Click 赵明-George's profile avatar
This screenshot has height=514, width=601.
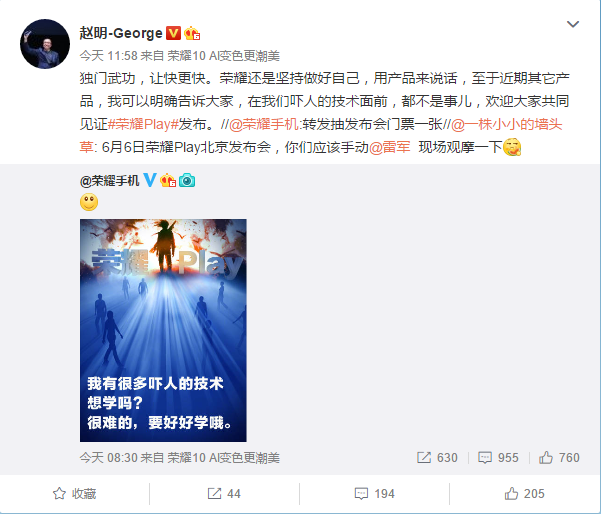click(45, 44)
